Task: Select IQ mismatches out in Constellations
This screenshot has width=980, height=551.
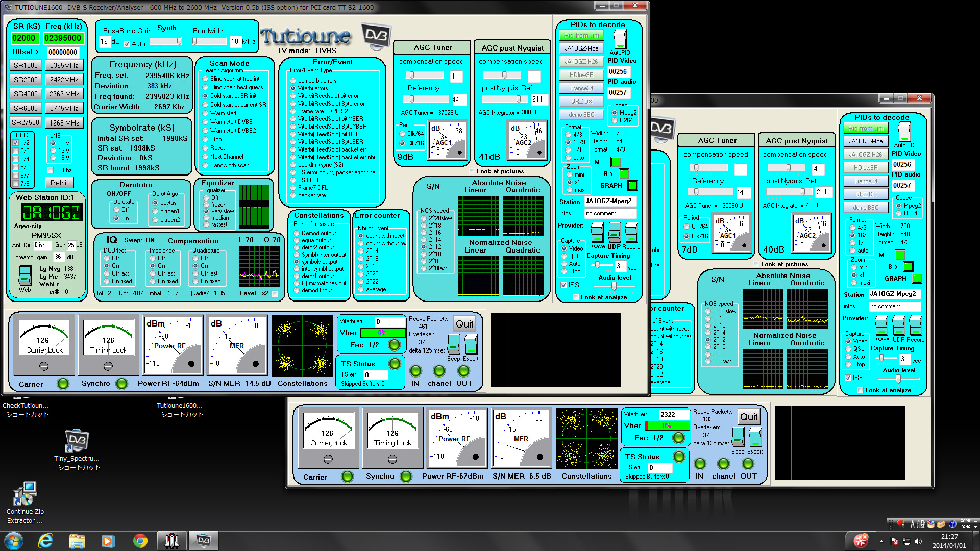Action: (x=297, y=283)
